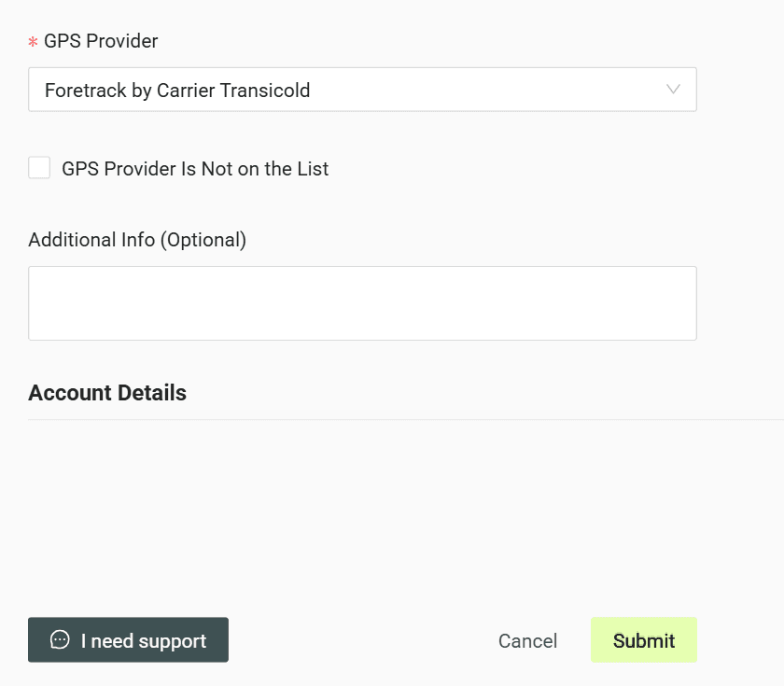Image resolution: width=784 pixels, height=686 pixels.
Task: Click the I need support button
Action: (128, 639)
